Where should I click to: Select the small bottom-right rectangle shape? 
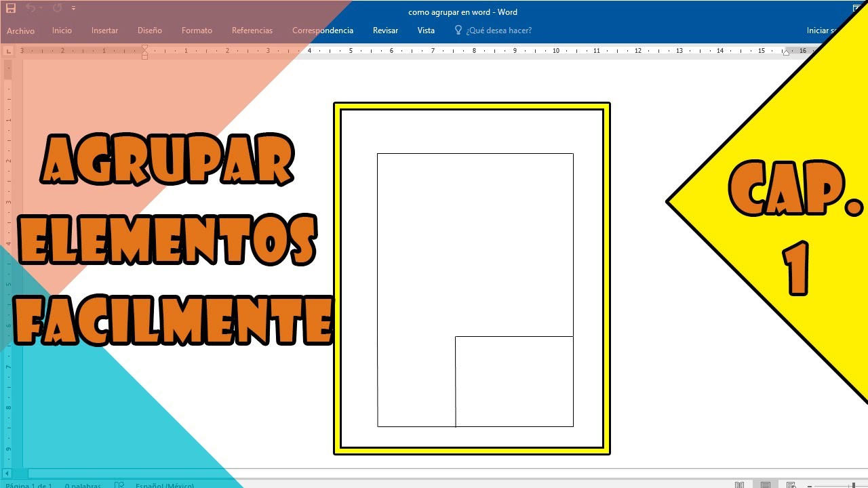(514, 382)
